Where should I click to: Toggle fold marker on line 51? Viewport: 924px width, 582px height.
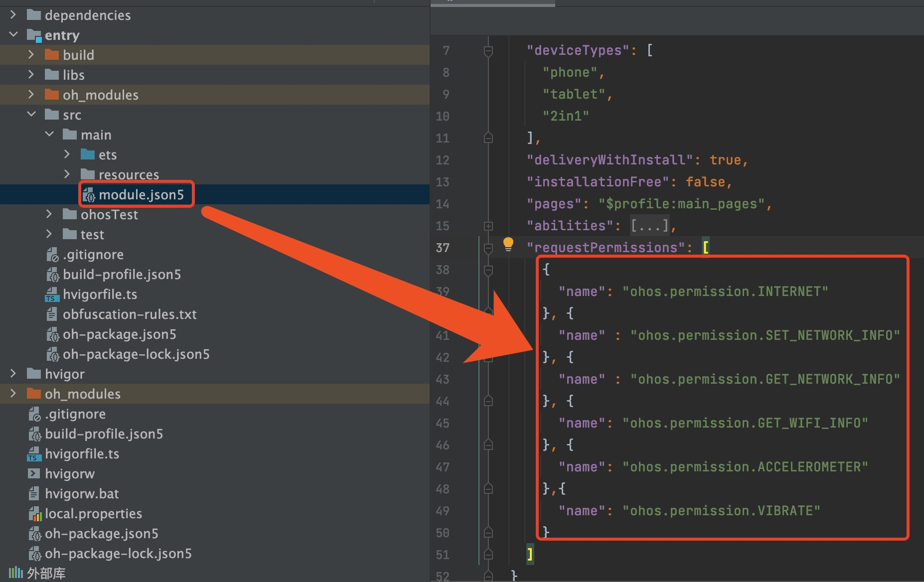(488, 555)
